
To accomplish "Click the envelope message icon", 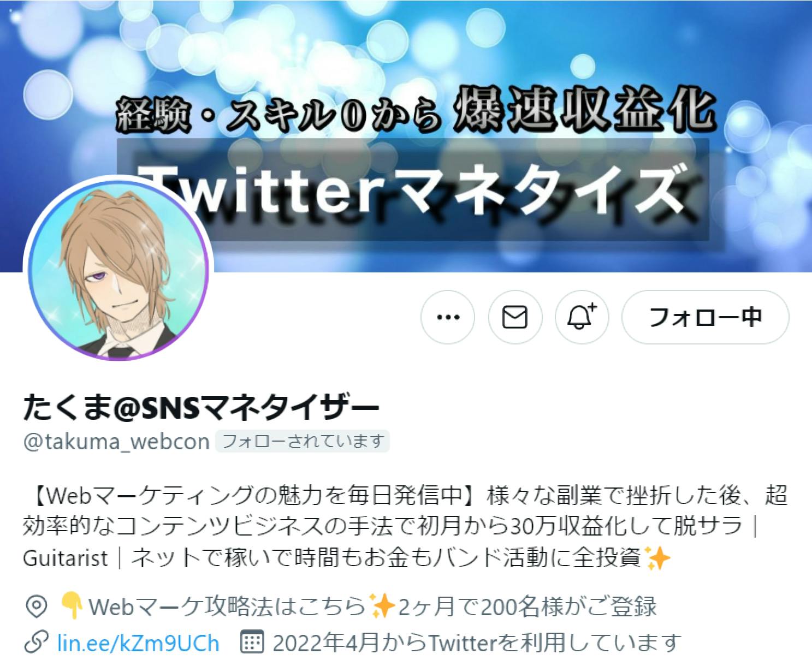I will 514,317.
